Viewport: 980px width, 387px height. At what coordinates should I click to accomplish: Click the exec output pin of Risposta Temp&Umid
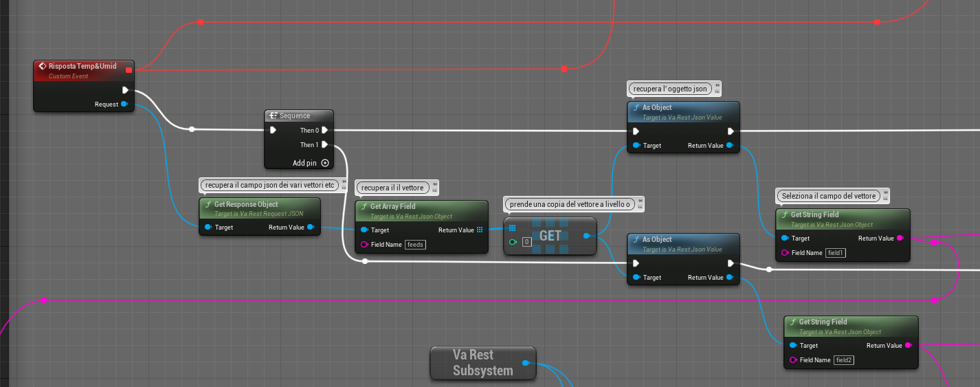[125, 90]
